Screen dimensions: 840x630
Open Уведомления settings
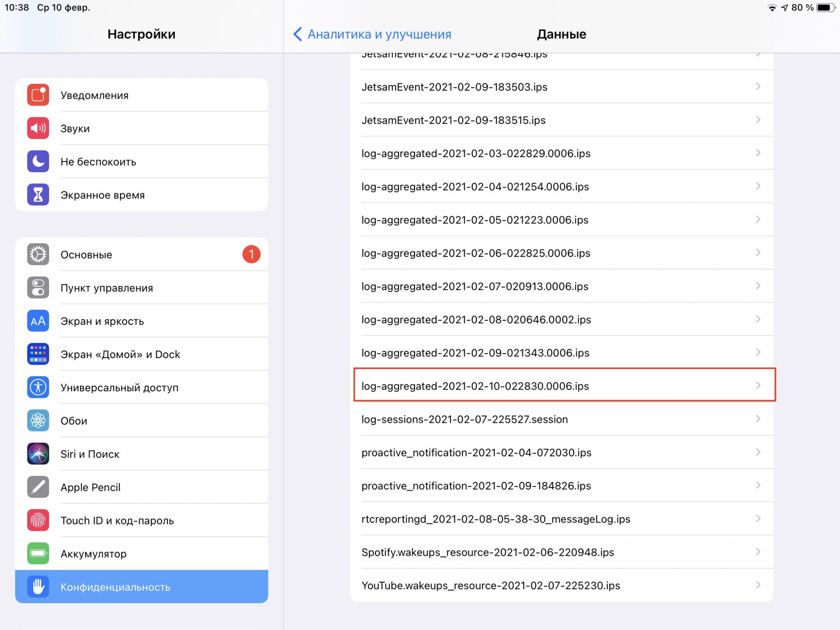(x=142, y=95)
